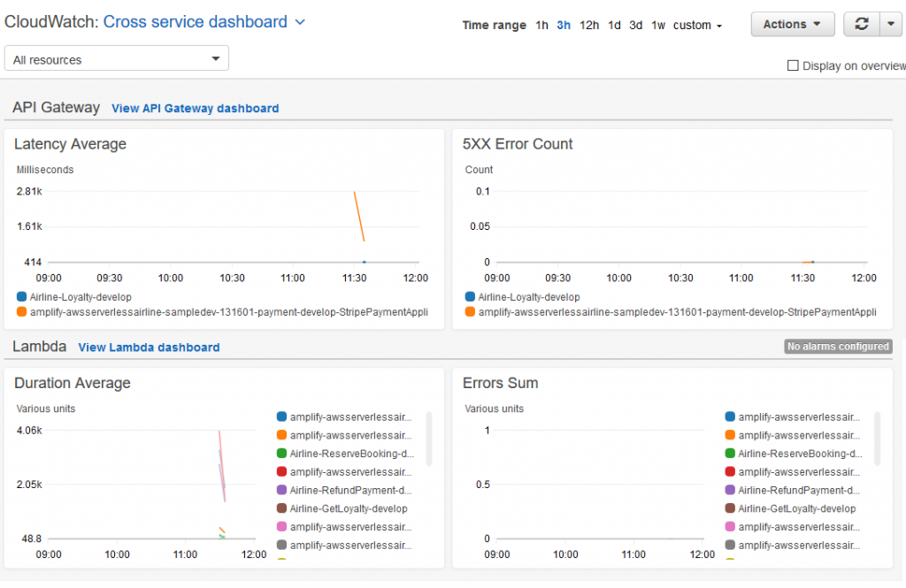Click View Lambda dashboard
Image resolution: width=906 pixels, height=588 pixels.
click(x=149, y=347)
